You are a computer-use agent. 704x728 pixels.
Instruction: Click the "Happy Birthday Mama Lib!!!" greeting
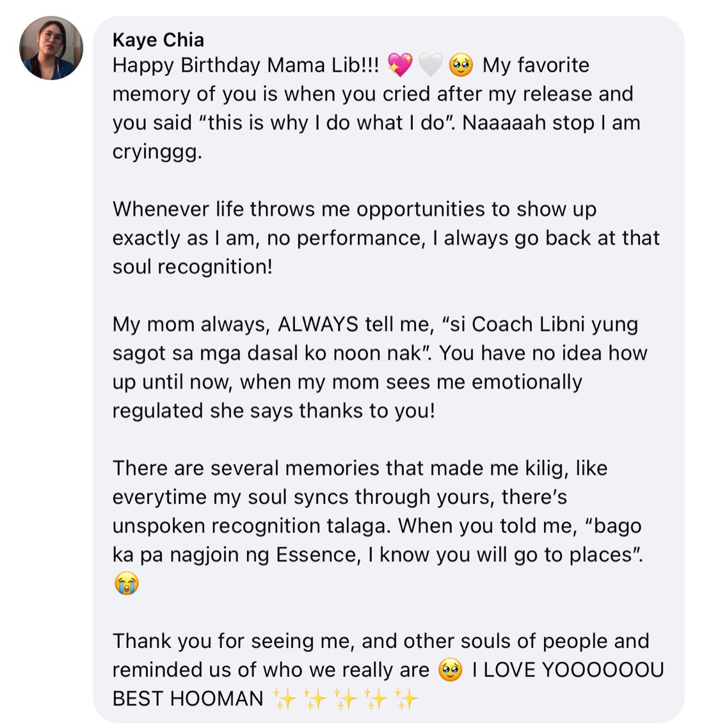point(246,65)
